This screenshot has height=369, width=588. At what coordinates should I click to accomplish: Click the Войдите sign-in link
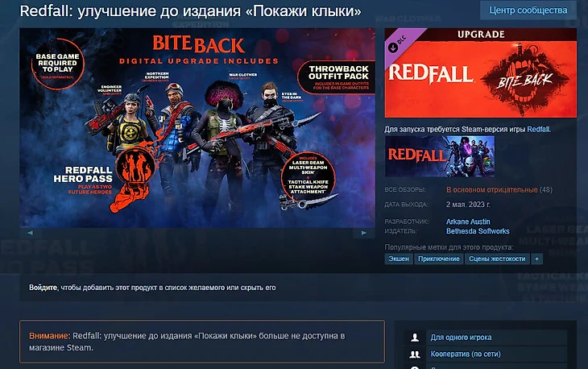tap(43, 288)
